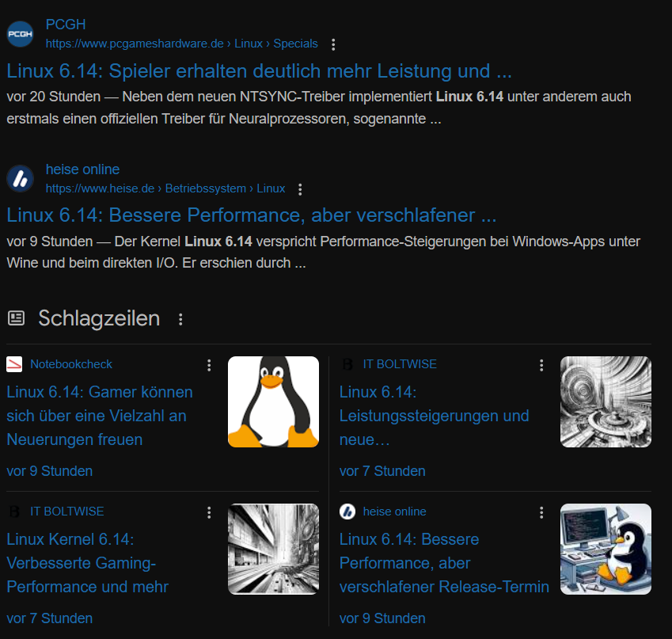This screenshot has width=672, height=639.
Task: Open the penguin at computer thumbnail on the heise card
Action: pos(606,549)
